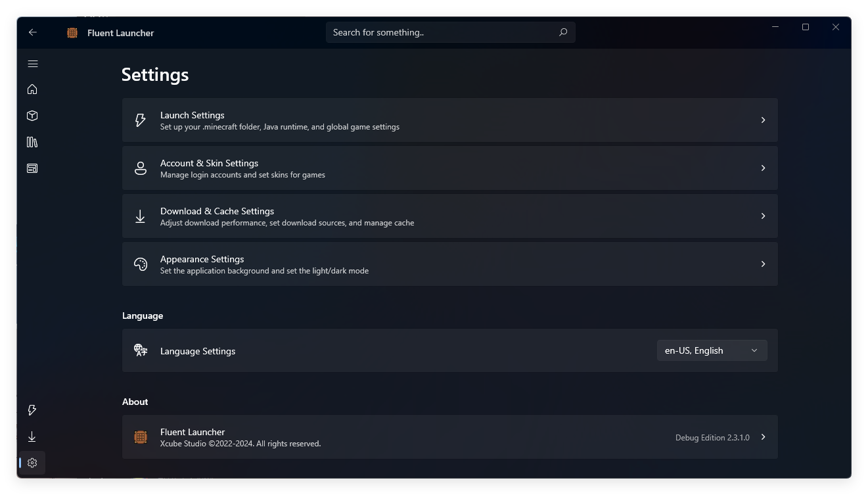
Task: Focus the 'Search for something..' box
Action: tap(440, 32)
